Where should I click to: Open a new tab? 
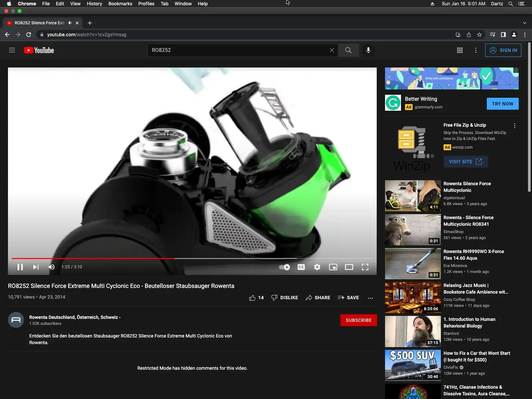click(x=90, y=23)
